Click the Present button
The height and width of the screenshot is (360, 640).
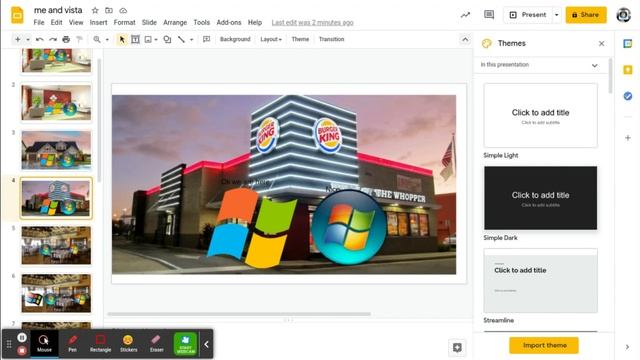[528, 15]
